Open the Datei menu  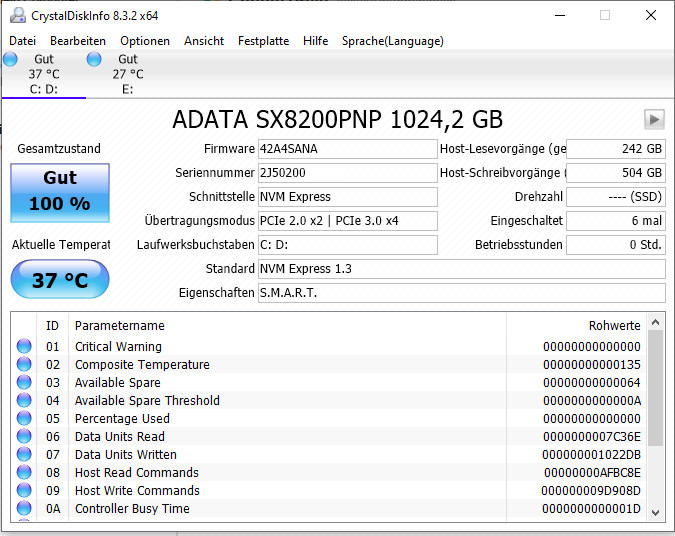(22, 41)
